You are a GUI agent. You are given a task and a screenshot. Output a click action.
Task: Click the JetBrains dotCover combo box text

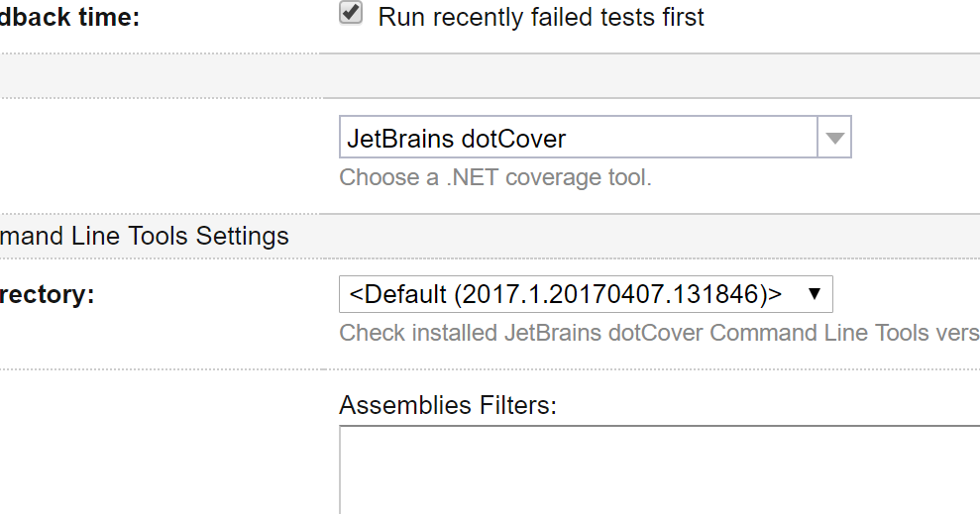[456, 139]
